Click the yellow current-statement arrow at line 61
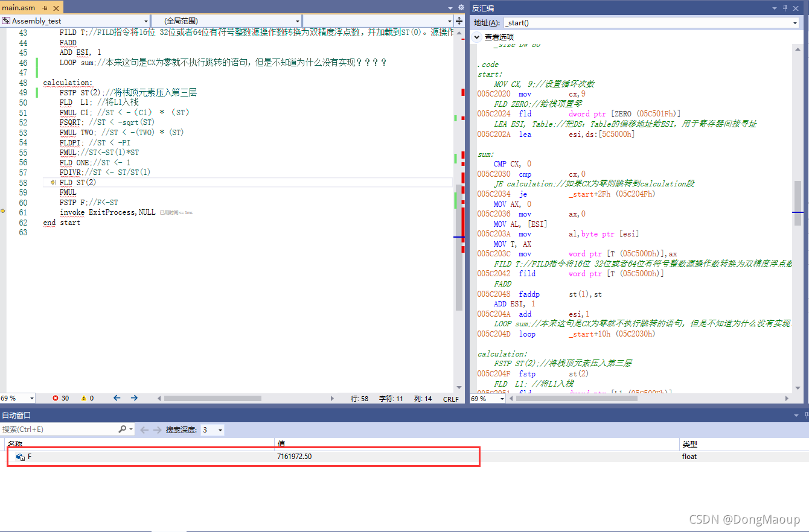Screen dimensions: 809x532 point(3,211)
